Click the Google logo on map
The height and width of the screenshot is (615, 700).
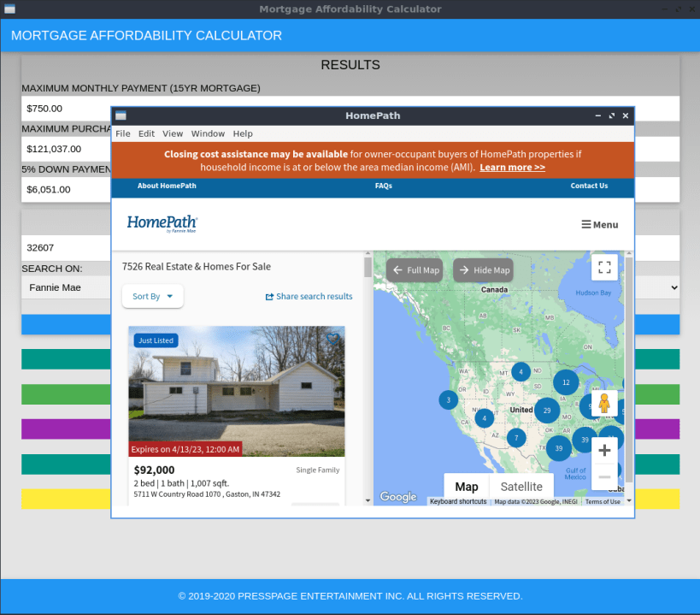(x=397, y=497)
